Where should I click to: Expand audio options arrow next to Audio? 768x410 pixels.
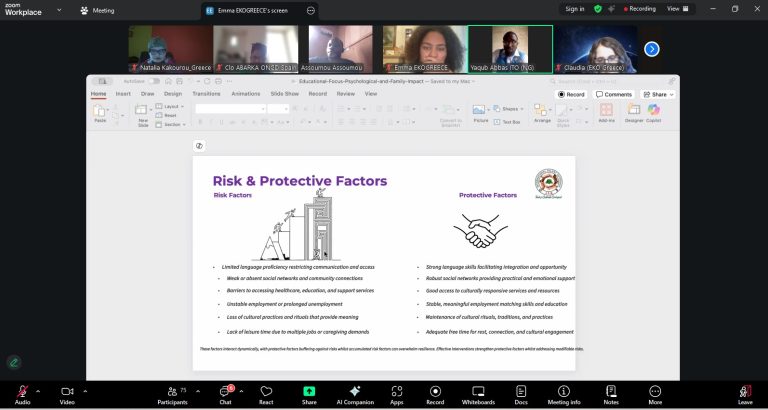click(x=38, y=391)
